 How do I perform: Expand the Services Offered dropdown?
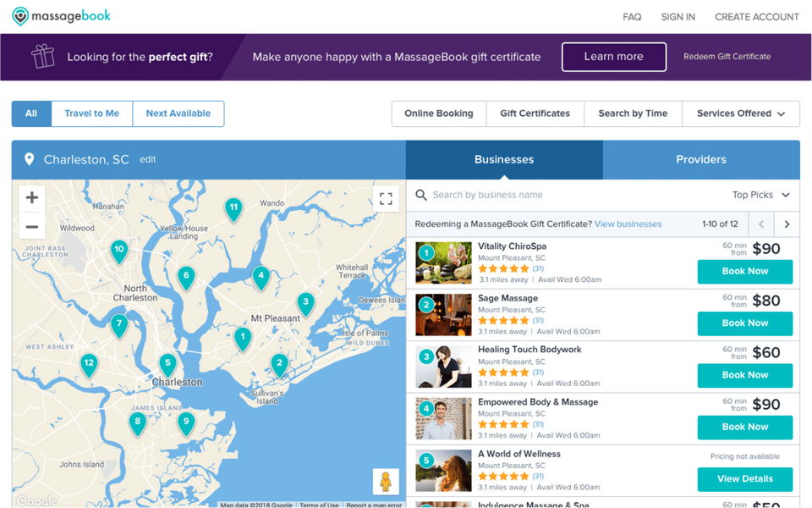pos(741,113)
